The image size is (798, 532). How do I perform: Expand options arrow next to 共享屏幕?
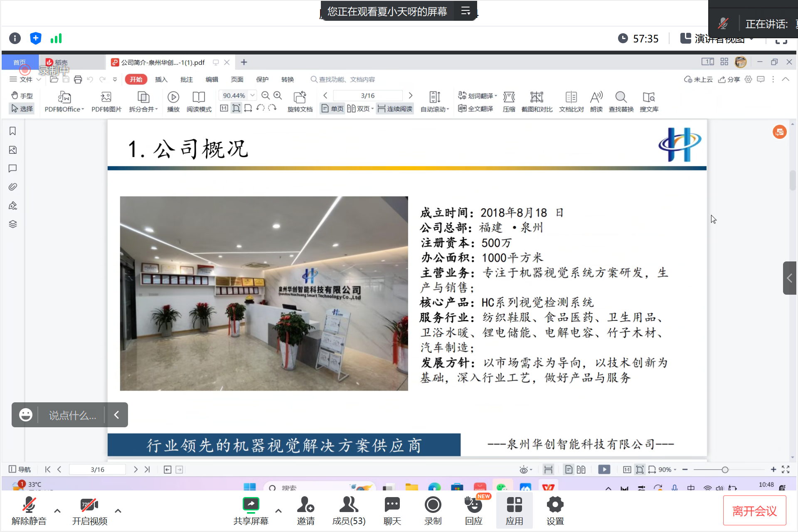(x=278, y=511)
